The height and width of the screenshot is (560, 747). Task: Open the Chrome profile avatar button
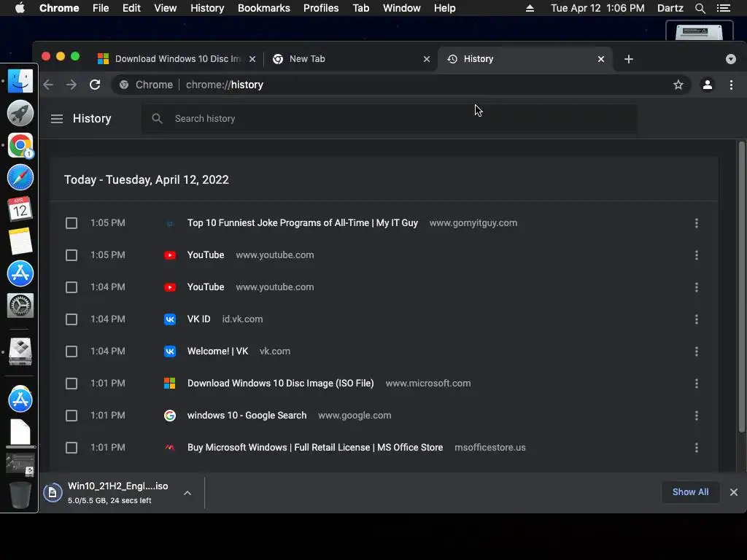pyautogui.click(x=707, y=85)
